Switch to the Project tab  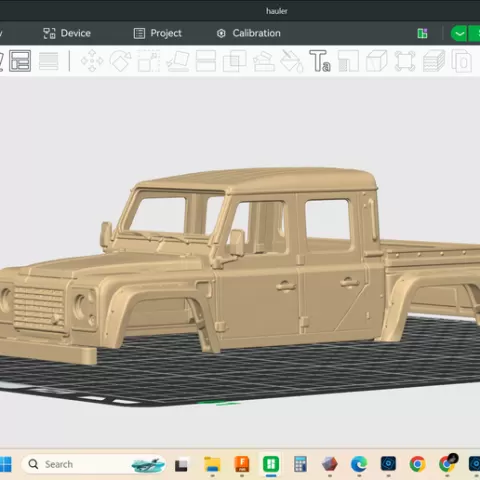pyautogui.click(x=158, y=33)
